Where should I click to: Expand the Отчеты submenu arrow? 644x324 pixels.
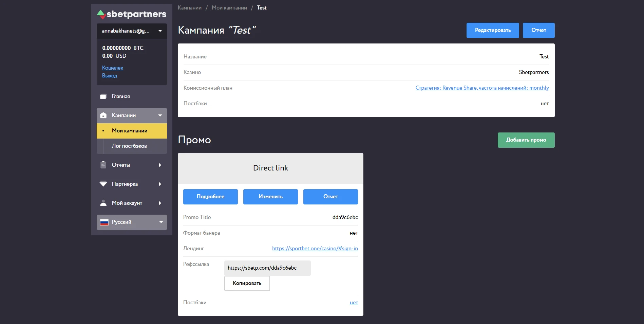click(160, 165)
